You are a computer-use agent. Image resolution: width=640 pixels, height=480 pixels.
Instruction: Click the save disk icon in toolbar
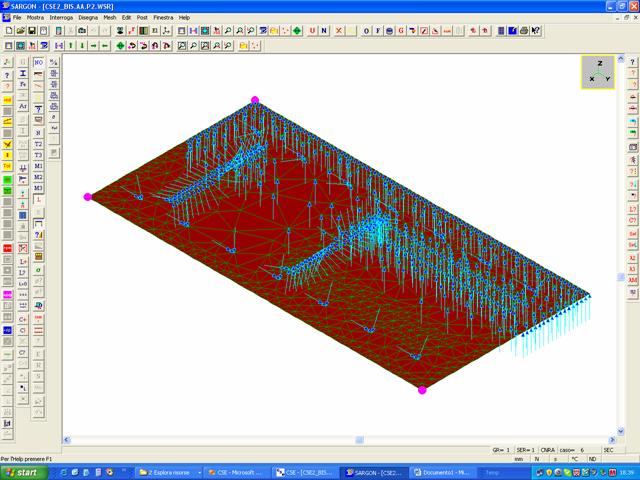coord(32,31)
